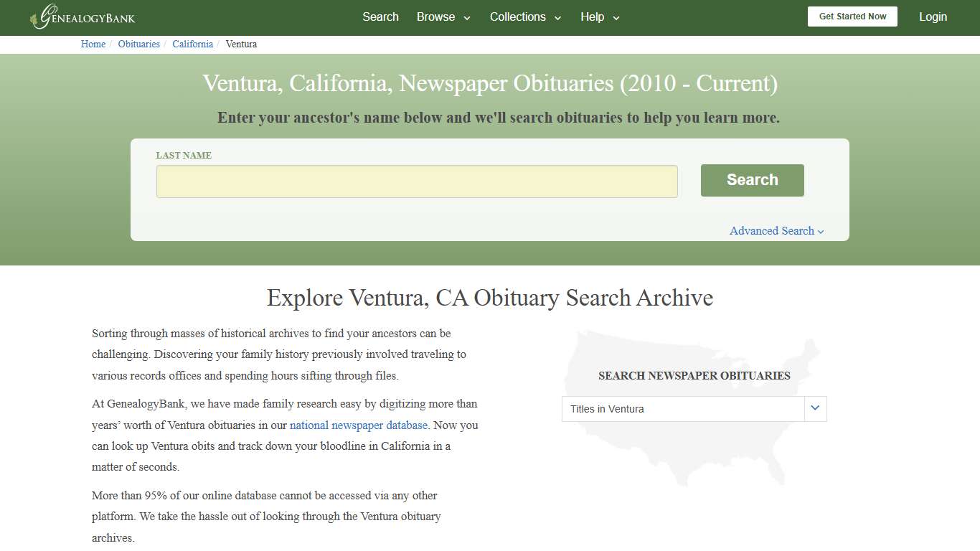Screen dimensions: 980x551
Task: Expand the Browse navigation chevron
Action: [466, 17]
